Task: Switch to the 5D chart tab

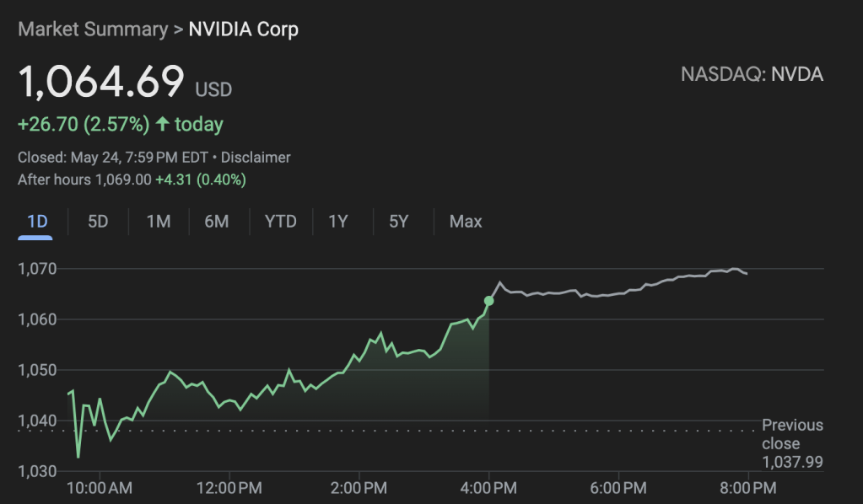Action: (x=98, y=222)
